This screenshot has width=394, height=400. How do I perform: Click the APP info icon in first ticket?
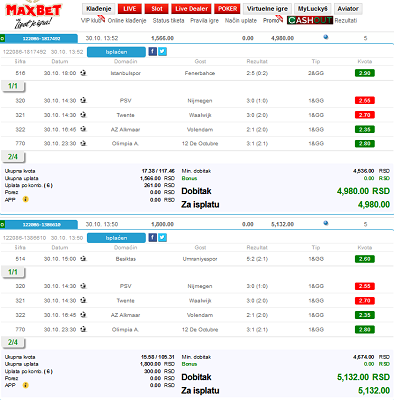point(26,199)
